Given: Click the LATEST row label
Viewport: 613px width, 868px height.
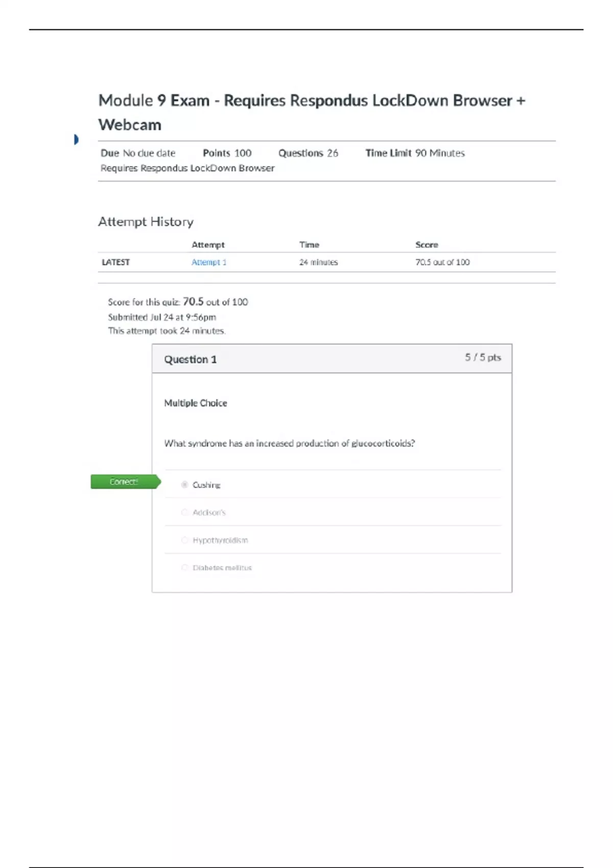Looking at the screenshot, I should 116,262.
